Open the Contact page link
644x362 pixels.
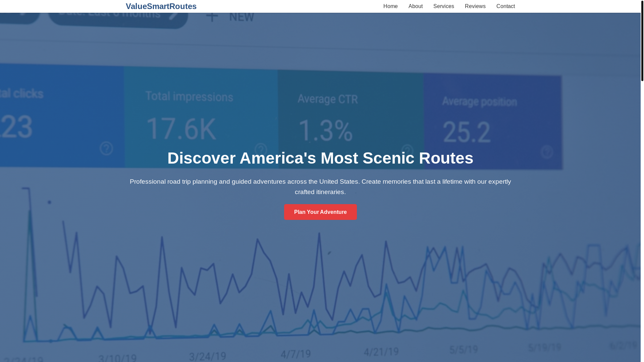(x=505, y=6)
